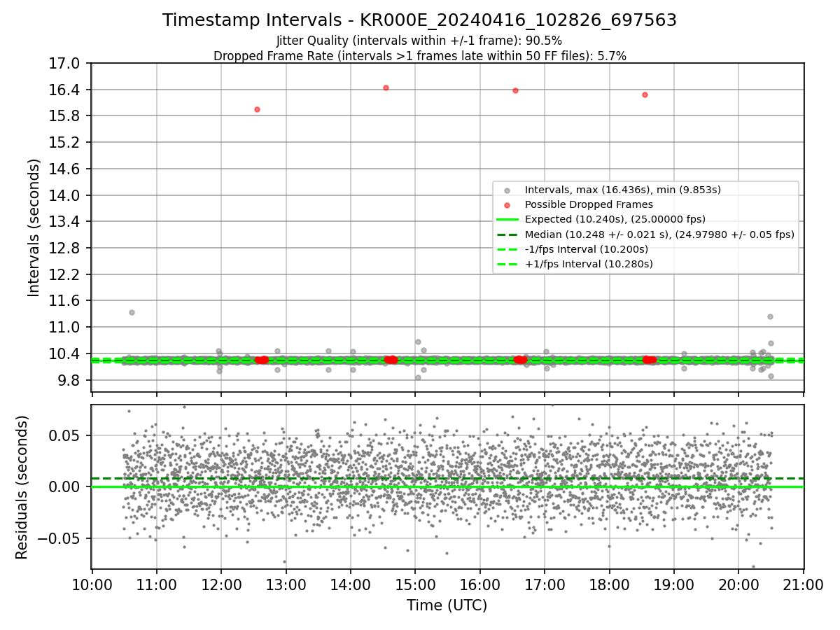Click the legend text '+1/fps Interval (10.280s)'

click(589, 264)
